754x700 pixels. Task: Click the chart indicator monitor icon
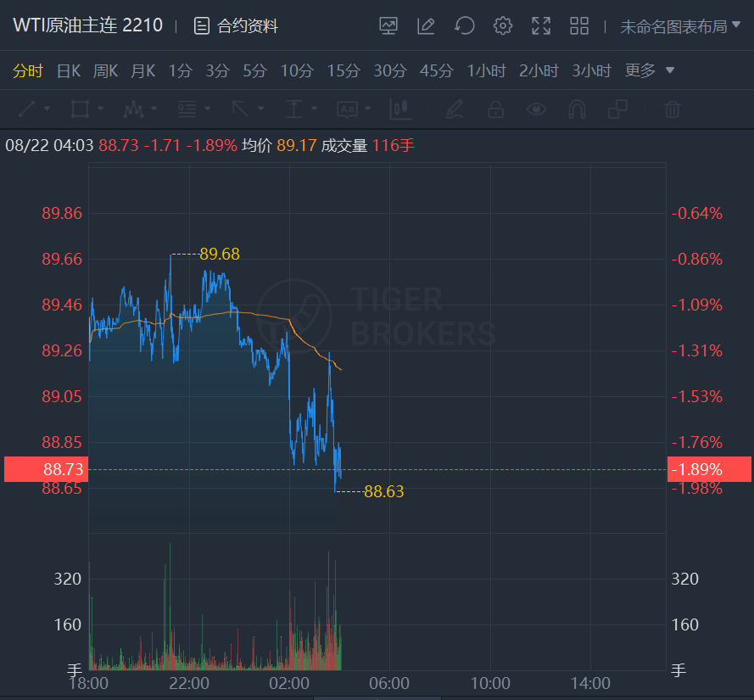click(388, 25)
